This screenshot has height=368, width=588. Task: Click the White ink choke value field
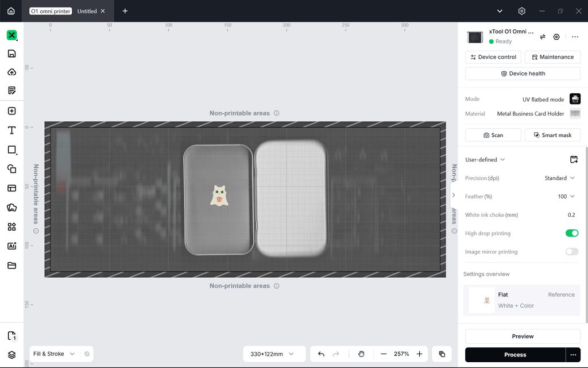pyautogui.click(x=571, y=215)
